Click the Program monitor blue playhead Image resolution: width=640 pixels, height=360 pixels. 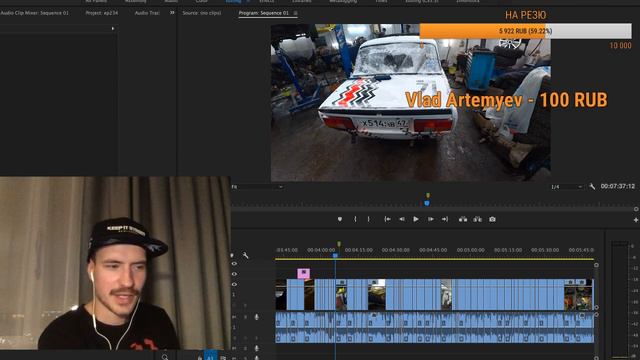click(427, 202)
